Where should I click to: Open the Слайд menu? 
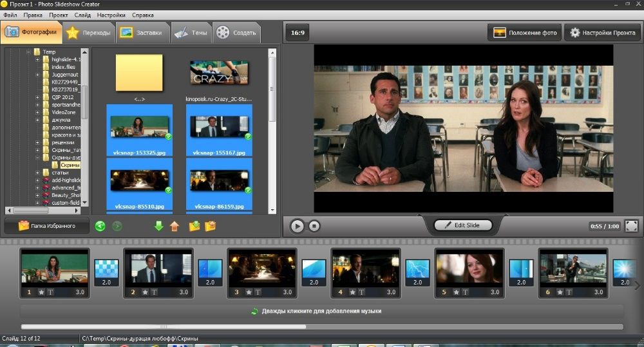tap(82, 15)
